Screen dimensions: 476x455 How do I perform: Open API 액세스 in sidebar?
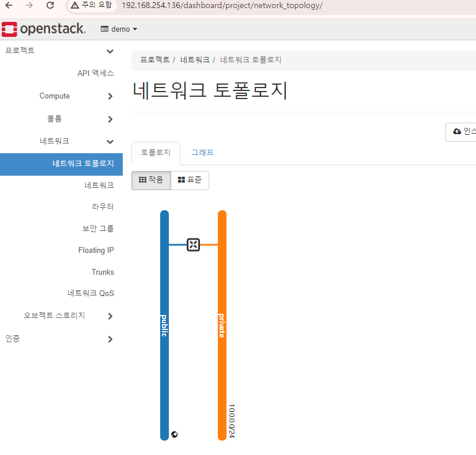pos(95,73)
